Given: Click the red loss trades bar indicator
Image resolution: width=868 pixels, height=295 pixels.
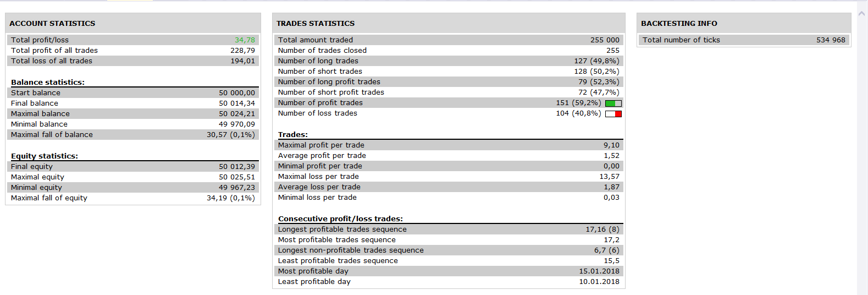Looking at the screenshot, I should (613, 113).
